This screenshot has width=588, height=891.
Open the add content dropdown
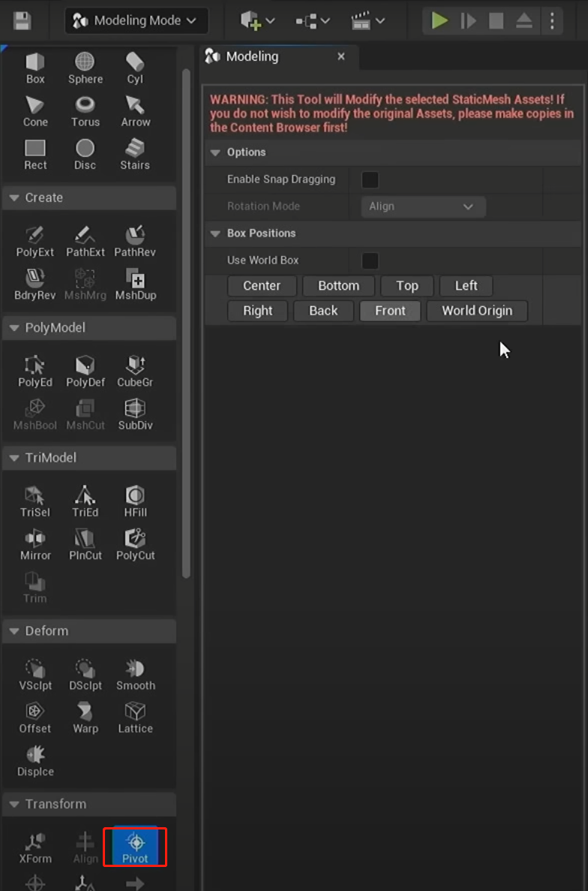point(258,21)
